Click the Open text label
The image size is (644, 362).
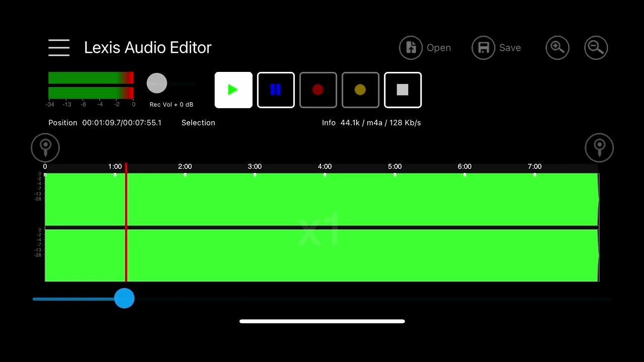click(x=439, y=48)
